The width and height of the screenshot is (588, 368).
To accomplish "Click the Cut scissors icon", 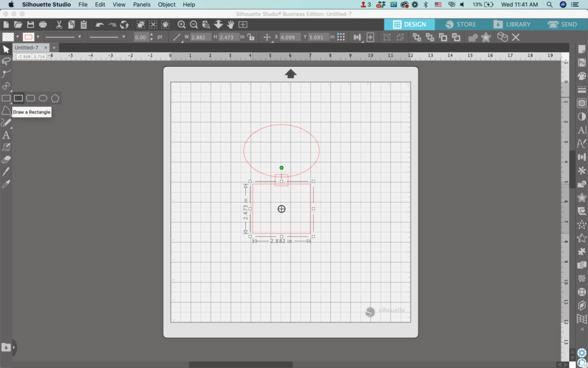I will (x=59, y=25).
